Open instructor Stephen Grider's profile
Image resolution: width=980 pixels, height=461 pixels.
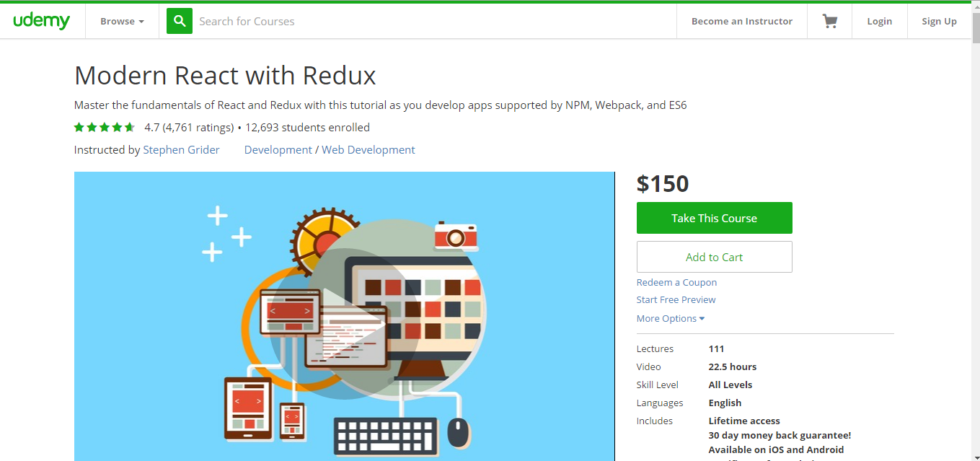point(181,149)
